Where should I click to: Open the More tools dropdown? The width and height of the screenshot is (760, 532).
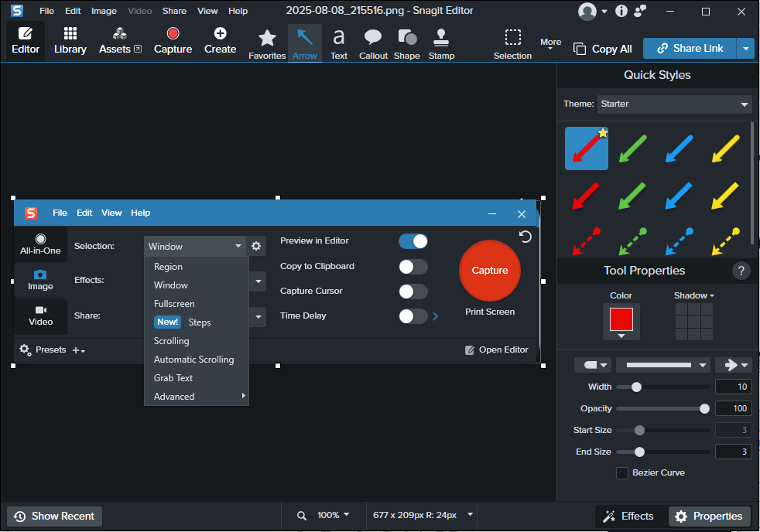pyautogui.click(x=550, y=43)
